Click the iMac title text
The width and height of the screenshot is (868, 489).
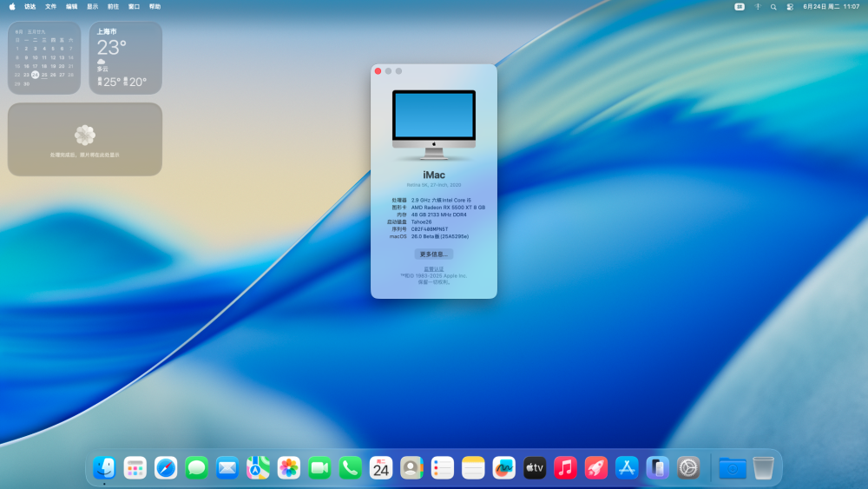pos(434,175)
